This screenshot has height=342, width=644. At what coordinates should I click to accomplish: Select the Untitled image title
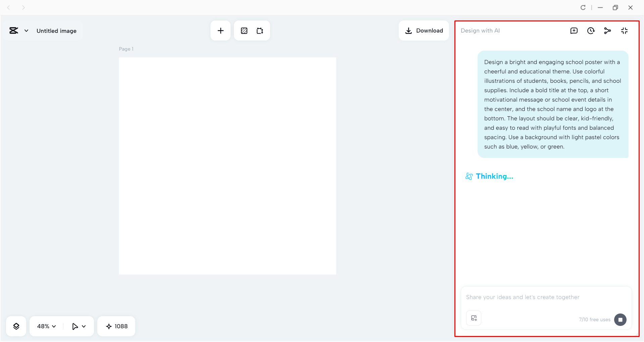tap(56, 31)
